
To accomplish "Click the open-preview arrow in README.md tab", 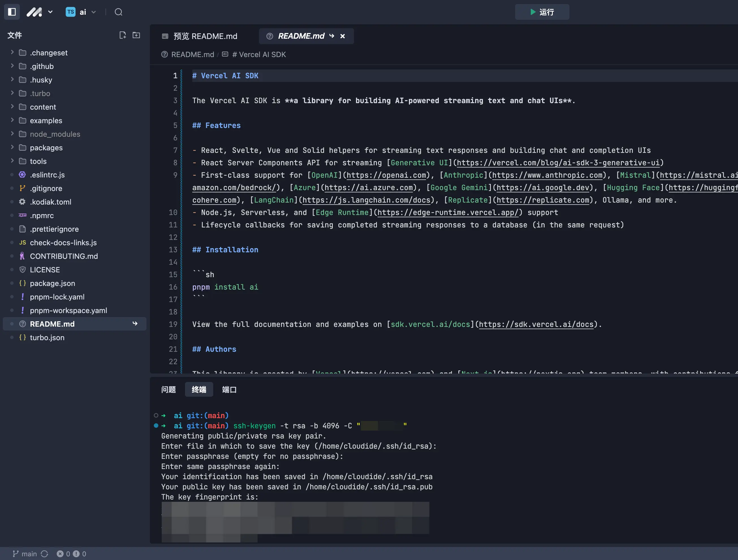I will tap(332, 36).
